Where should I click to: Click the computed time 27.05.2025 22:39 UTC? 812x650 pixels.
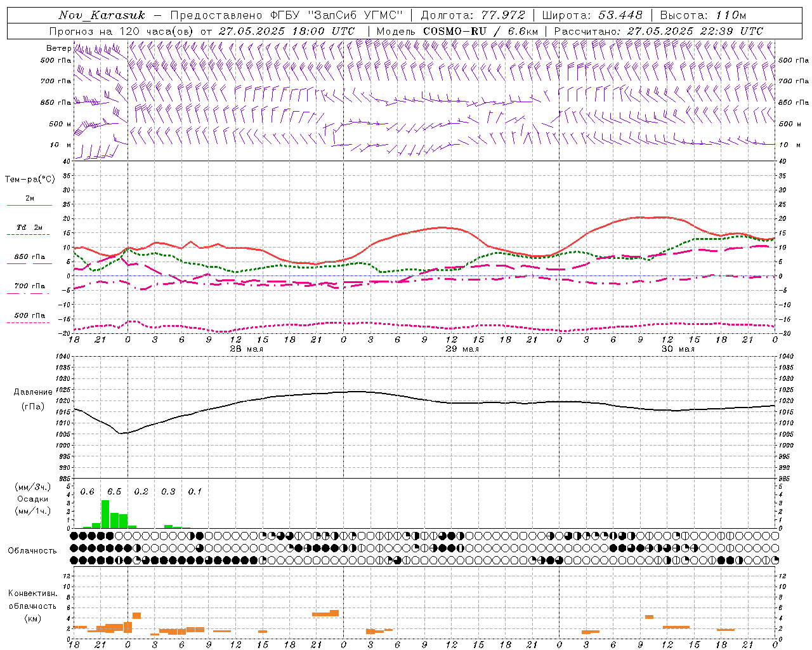click(695, 31)
